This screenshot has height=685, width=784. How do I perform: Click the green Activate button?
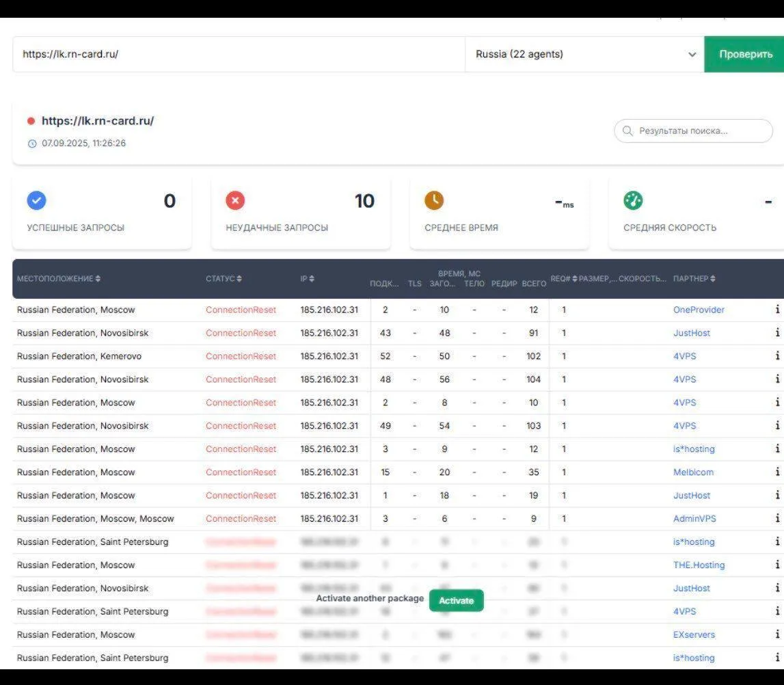[x=456, y=600]
